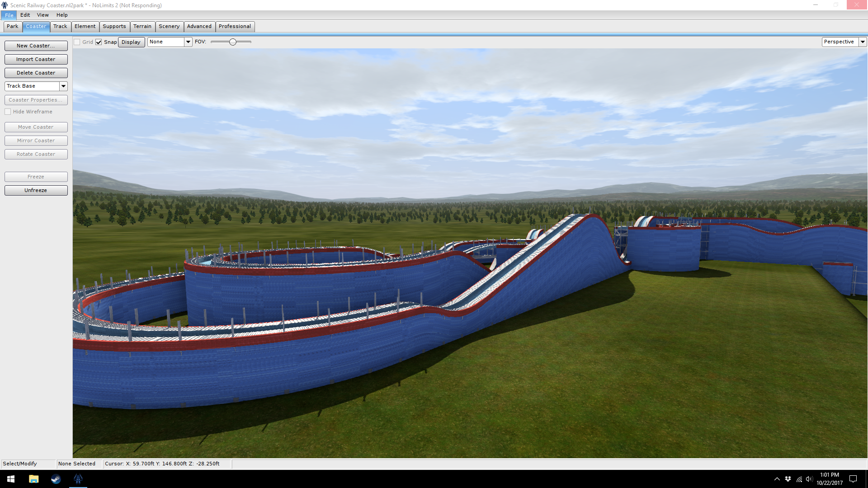Screen dimensions: 868x488
Task: Open the None display mode dropdown
Action: coord(188,42)
